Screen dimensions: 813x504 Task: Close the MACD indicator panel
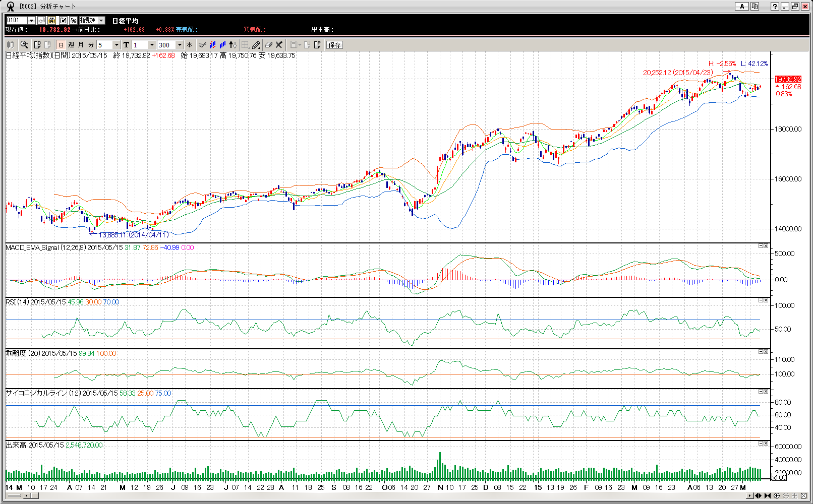[766, 246]
